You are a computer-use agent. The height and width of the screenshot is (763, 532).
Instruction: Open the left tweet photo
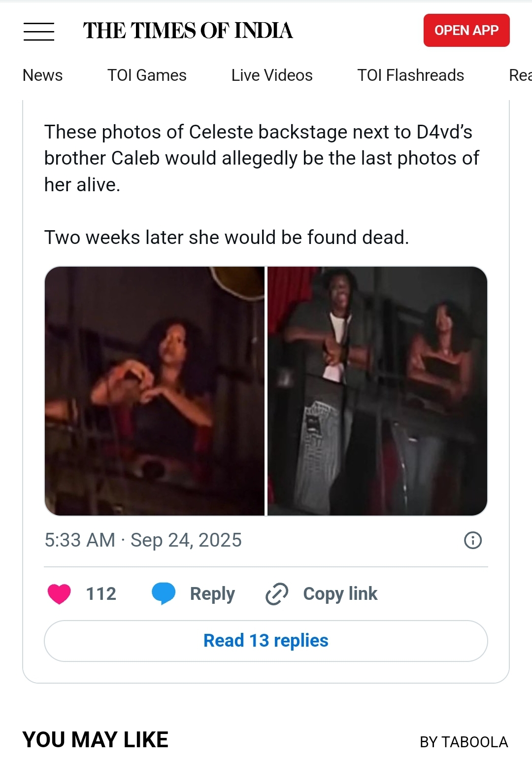(155, 391)
